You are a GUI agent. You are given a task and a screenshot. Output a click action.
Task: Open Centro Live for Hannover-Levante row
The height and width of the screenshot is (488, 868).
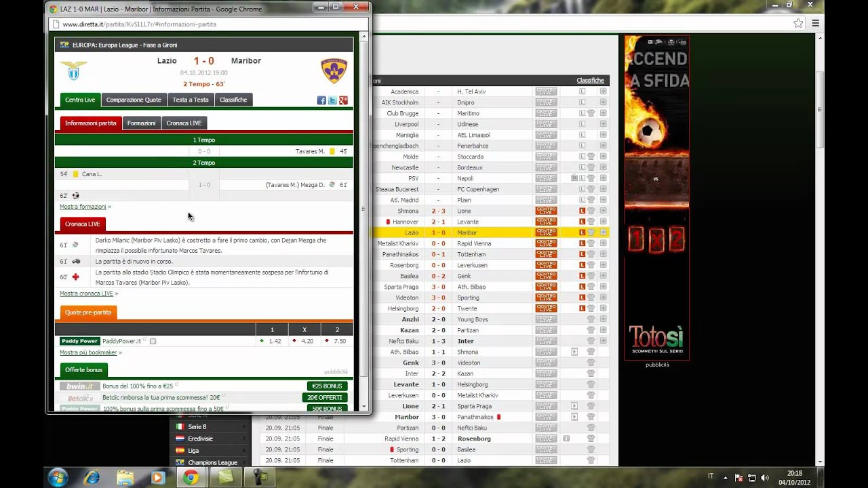click(546, 222)
